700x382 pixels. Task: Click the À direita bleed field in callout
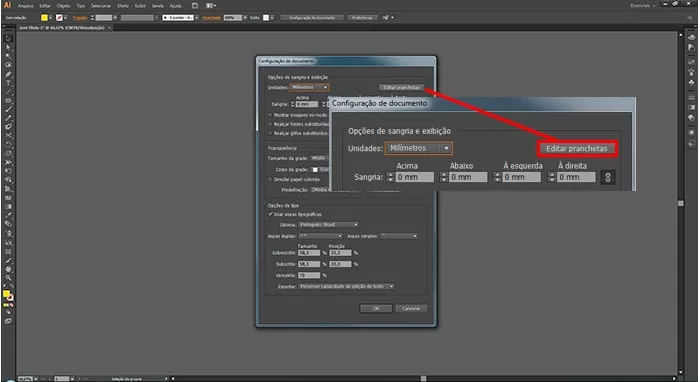point(576,177)
